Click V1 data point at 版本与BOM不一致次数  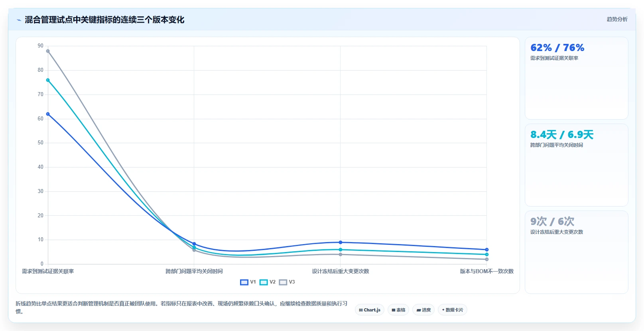tap(487, 250)
